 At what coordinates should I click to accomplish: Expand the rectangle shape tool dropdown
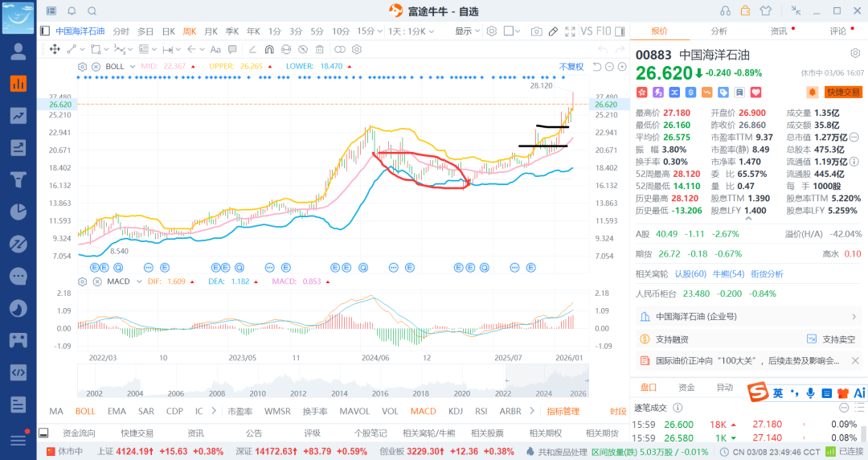pos(108,49)
